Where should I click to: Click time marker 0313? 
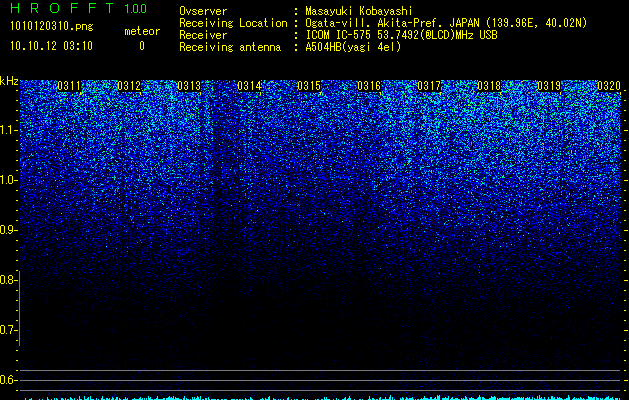tap(189, 86)
